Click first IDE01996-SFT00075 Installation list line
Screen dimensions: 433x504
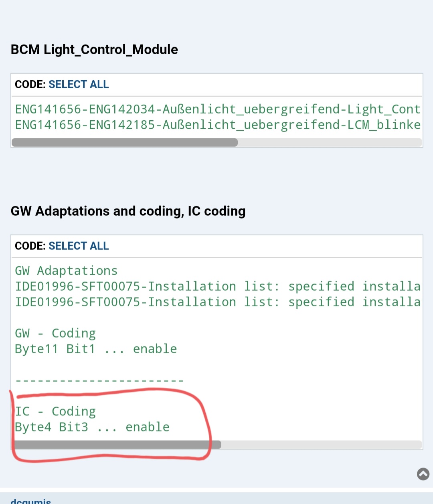click(218, 286)
